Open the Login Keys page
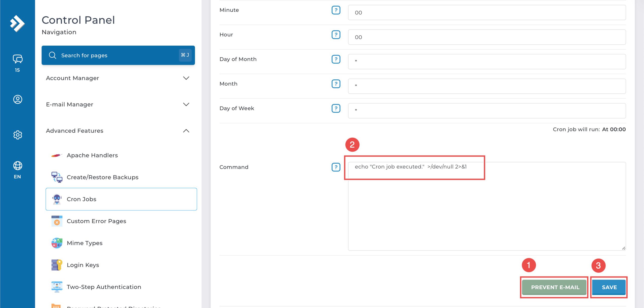The width and height of the screenshot is (644, 308). (x=83, y=265)
